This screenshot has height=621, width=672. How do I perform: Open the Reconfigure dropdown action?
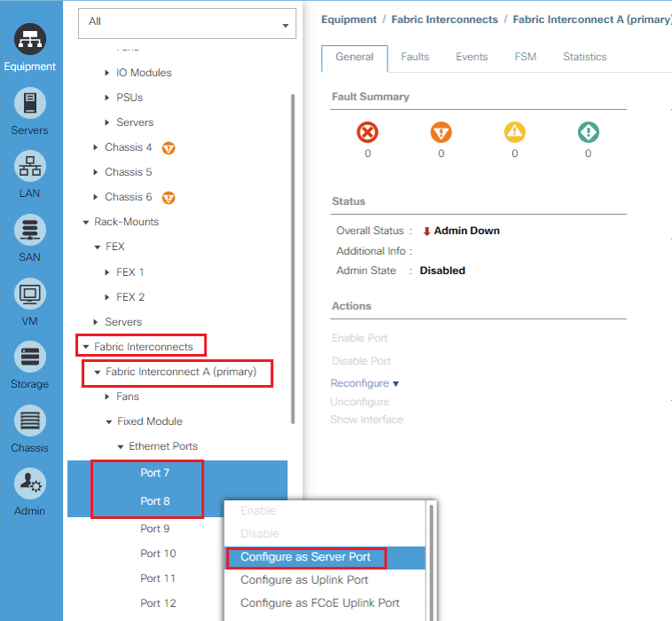[364, 383]
